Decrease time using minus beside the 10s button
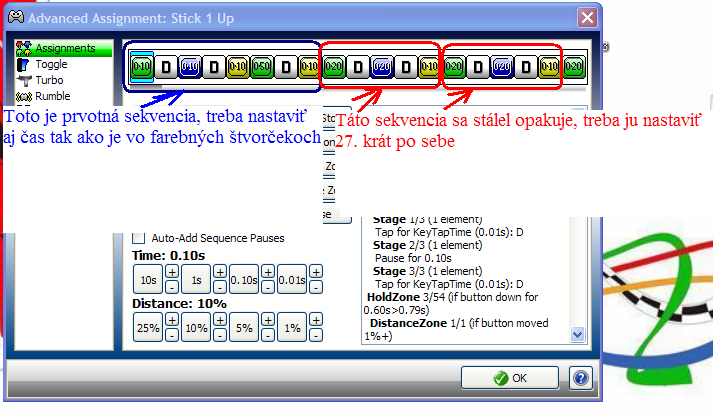This screenshot has height=413, width=713. 171,286
